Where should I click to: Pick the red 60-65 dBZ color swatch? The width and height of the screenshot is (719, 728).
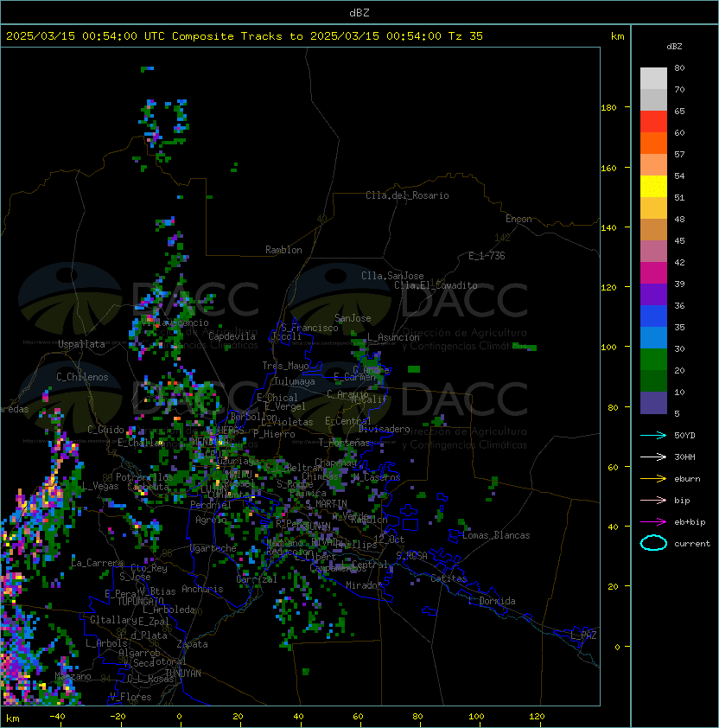pos(653,122)
